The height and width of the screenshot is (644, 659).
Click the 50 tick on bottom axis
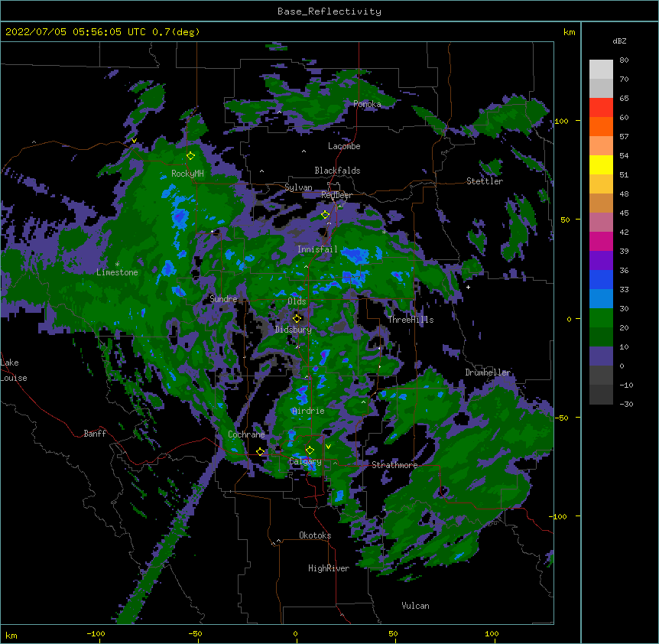[393, 633]
